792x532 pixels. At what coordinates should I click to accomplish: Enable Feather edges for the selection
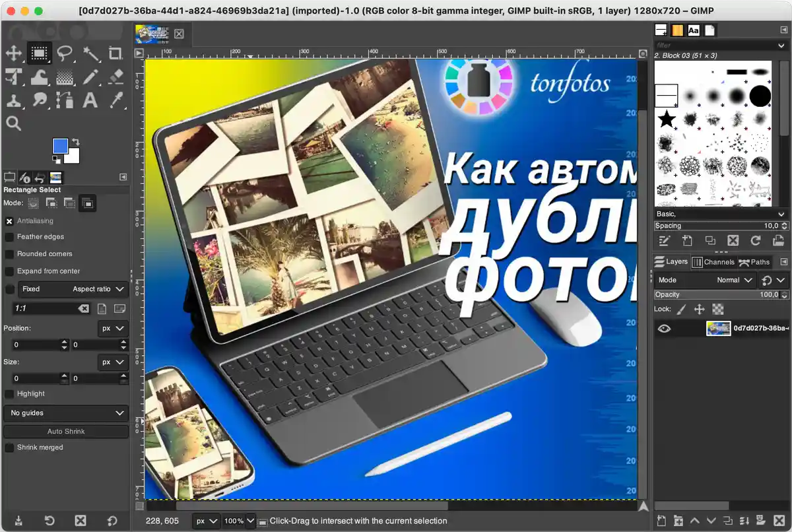click(x=9, y=236)
